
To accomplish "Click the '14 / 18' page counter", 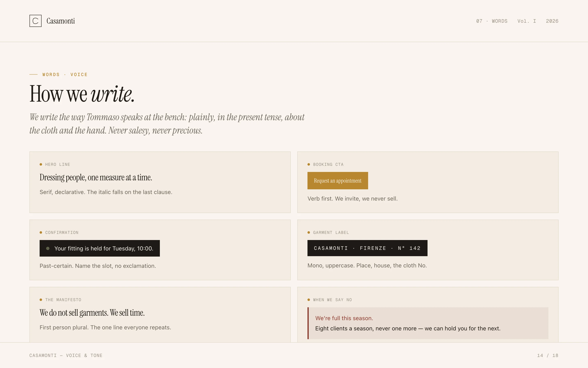I will click(548, 355).
